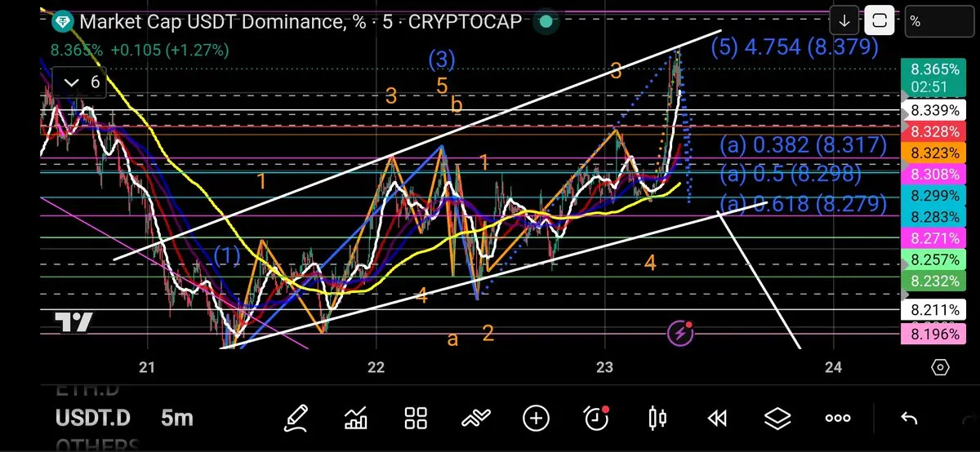Tap the TradingView logo on chart
Viewport: 980px width, 452px height.
(74, 322)
